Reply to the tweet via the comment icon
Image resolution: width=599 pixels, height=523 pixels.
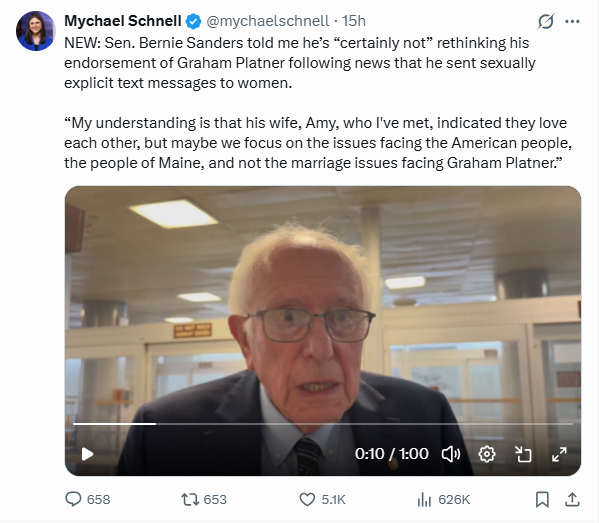[x=73, y=499]
